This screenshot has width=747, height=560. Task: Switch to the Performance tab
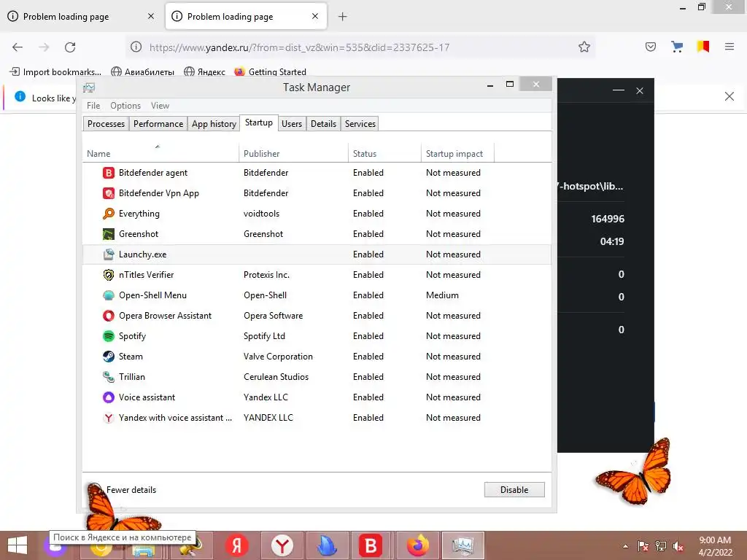click(158, 124)
